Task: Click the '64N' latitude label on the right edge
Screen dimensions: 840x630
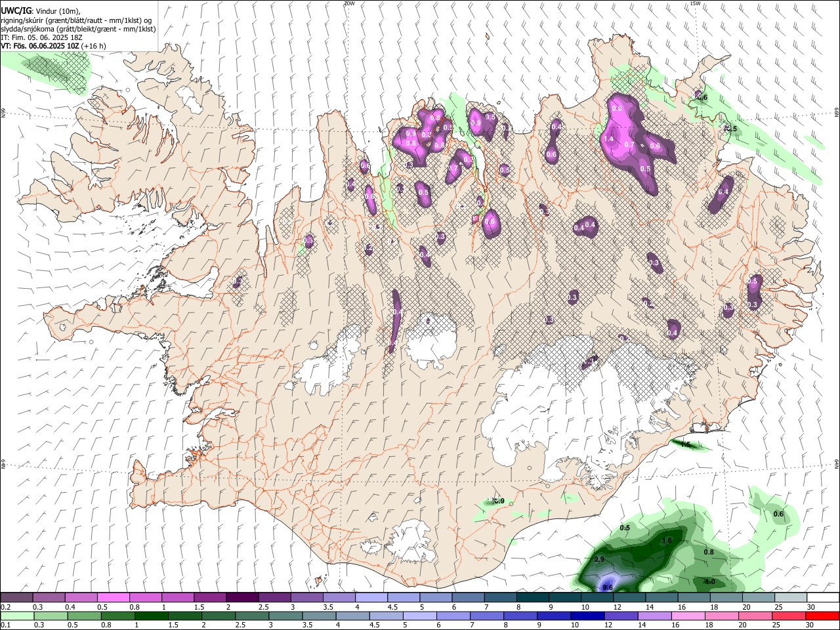Action: (837, 464)
